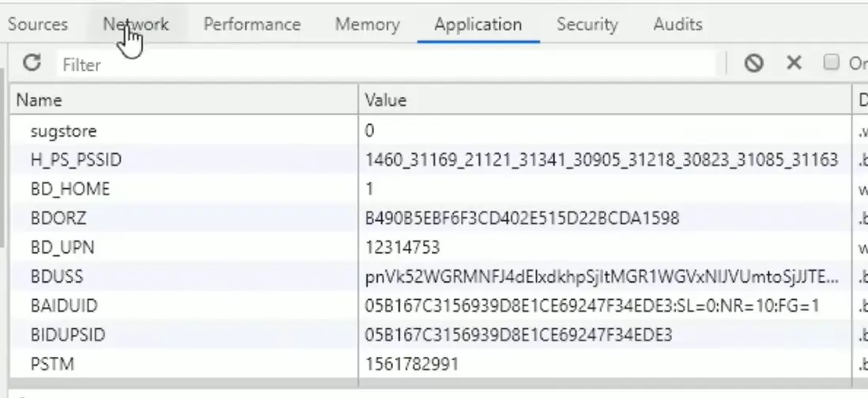Screen dimensions: 868x398
Task: Select the sugstore cookie row
Action: click(x=437, y=130)
